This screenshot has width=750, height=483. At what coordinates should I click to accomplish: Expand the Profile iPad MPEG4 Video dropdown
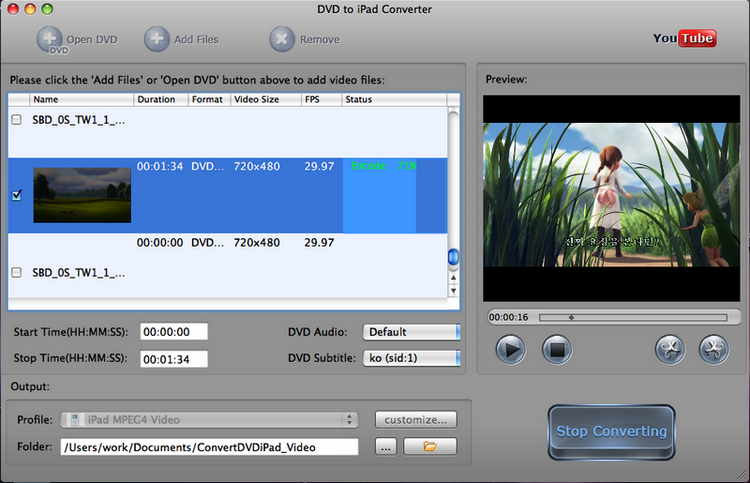[209, 420]
